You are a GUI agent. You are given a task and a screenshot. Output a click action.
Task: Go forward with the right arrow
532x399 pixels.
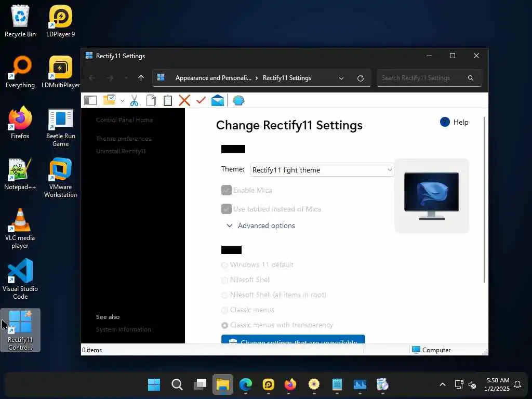[110, 78]
